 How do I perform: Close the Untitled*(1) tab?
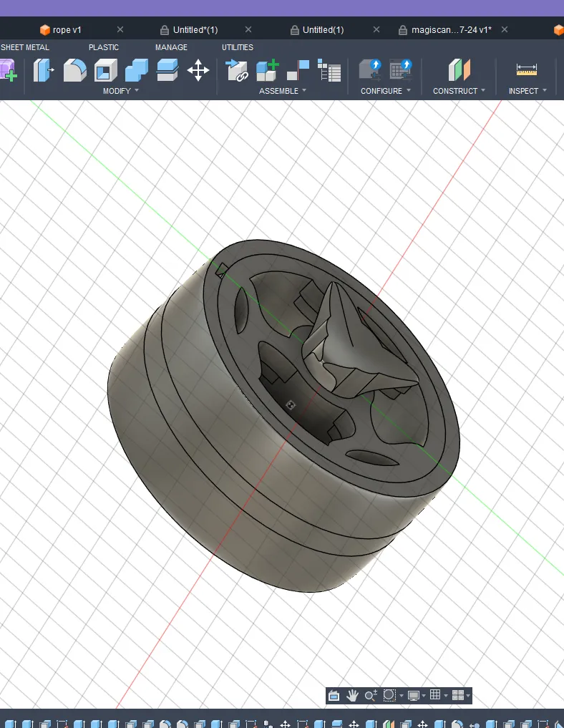248,29
